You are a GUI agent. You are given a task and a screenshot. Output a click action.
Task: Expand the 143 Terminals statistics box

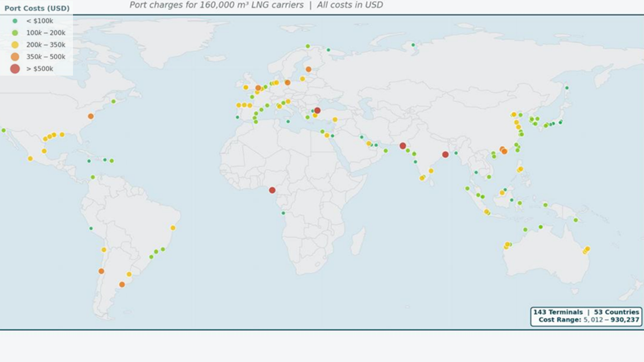tap(558, 312)
